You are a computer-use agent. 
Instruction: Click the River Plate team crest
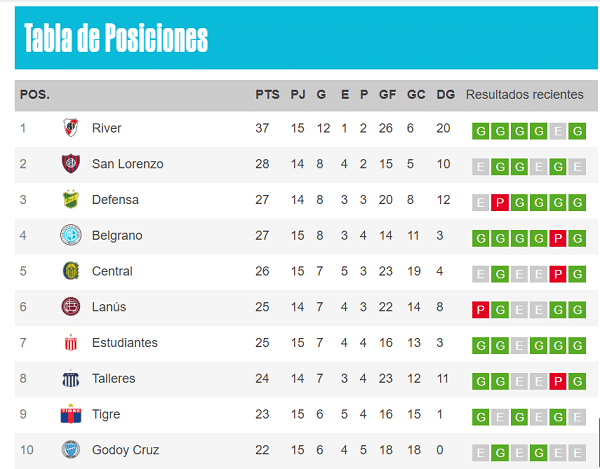[x=71, y=128]
